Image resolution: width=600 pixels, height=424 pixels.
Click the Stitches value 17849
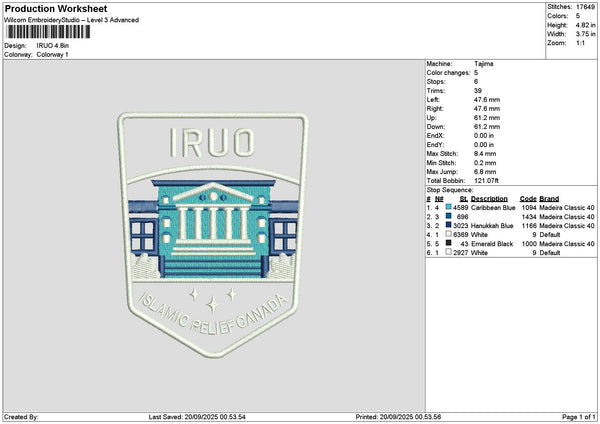click(x=585, y=7)
